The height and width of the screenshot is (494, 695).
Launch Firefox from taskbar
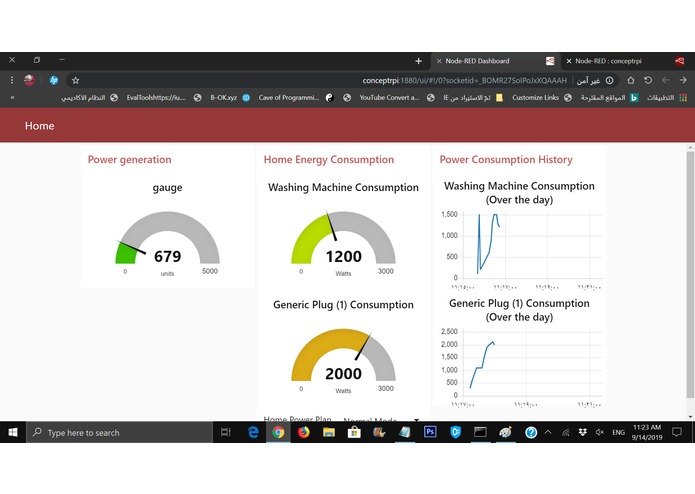304,432
